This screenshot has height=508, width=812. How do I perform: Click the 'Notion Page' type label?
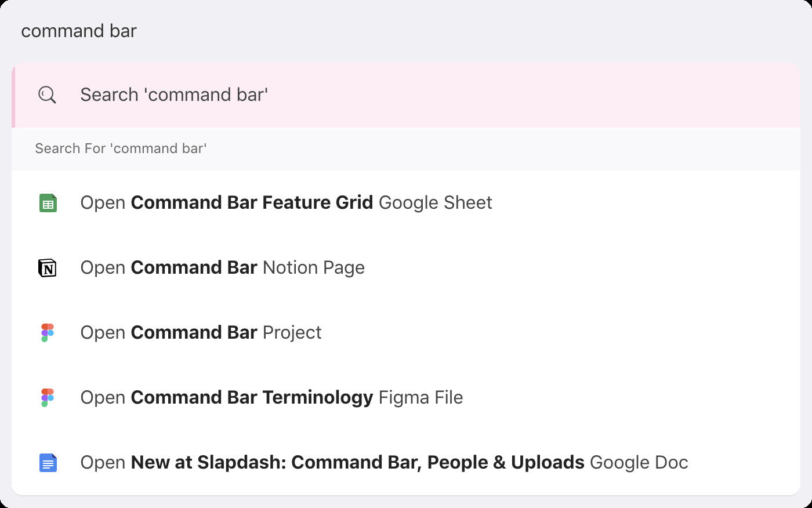[x=314, y=267]
